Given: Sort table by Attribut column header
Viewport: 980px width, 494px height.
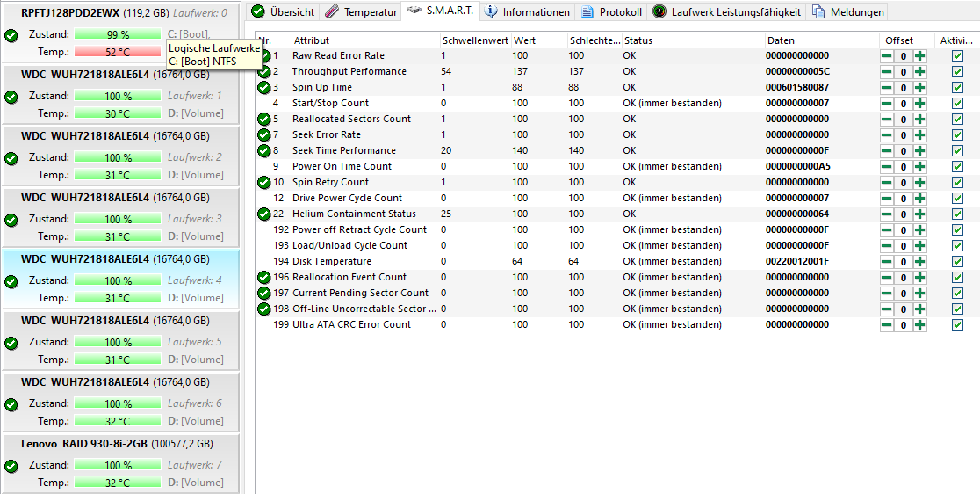Looking at the screenshot, I should tap(312, 40).
